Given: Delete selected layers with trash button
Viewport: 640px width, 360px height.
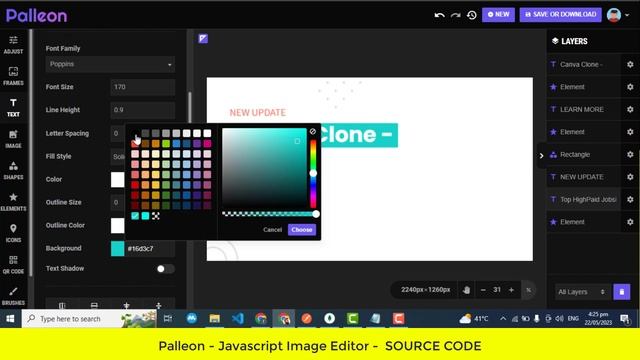Looking at the screenshot, I should pos(622,292).
